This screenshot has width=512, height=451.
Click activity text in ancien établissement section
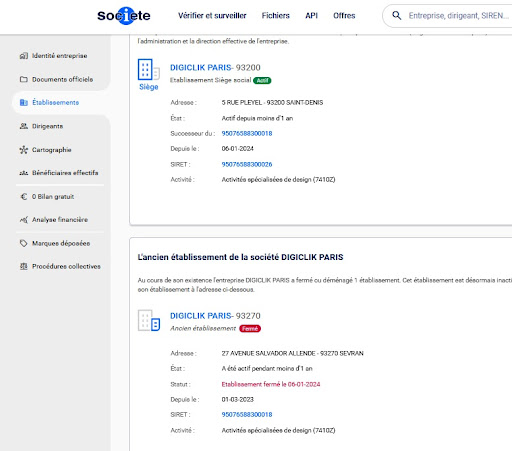[278, 430]
